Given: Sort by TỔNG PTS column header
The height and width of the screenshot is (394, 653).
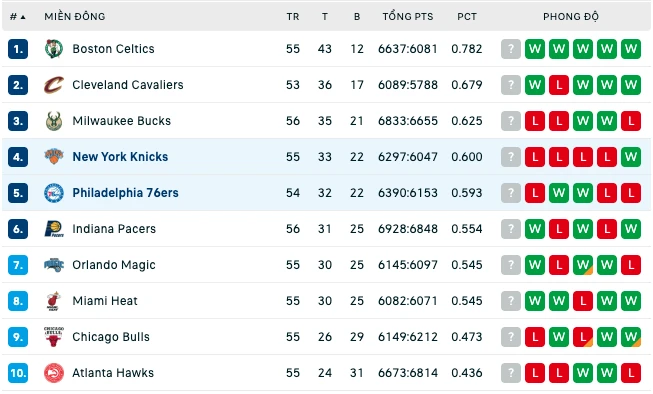Looking at the screenshot, I should coord(408,17).
